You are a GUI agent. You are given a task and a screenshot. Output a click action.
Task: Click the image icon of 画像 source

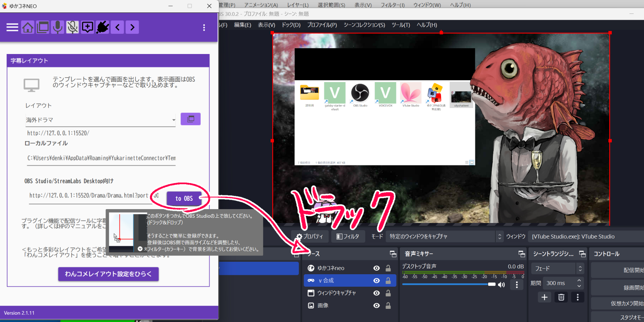(x=311, y=305)
